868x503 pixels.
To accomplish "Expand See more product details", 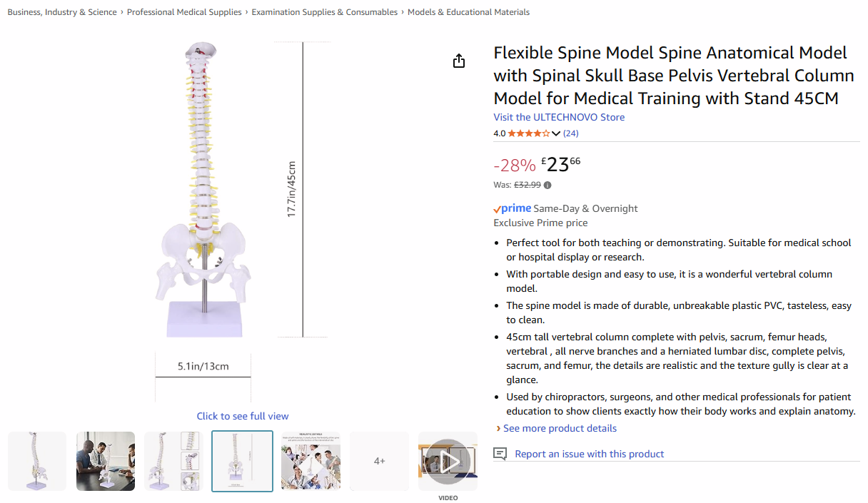I will point(560,428).
